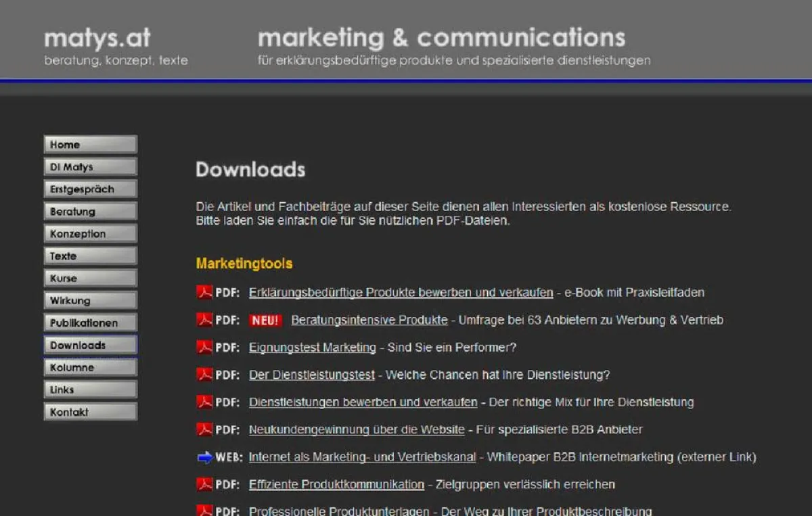Click the Dienstleistungen bewerben und verkaufen link
Image resolution: width=812 pixels, height=516 pixels.
(x=362, y=402)
